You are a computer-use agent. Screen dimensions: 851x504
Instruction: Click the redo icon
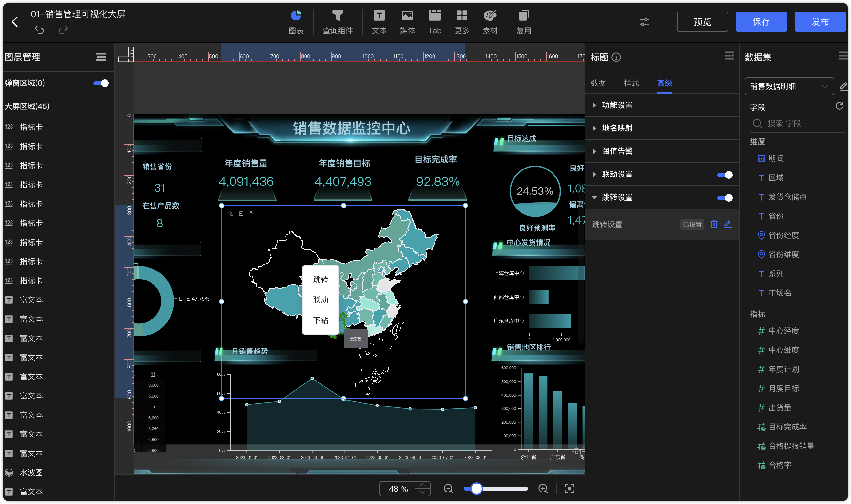pos(63,30)
